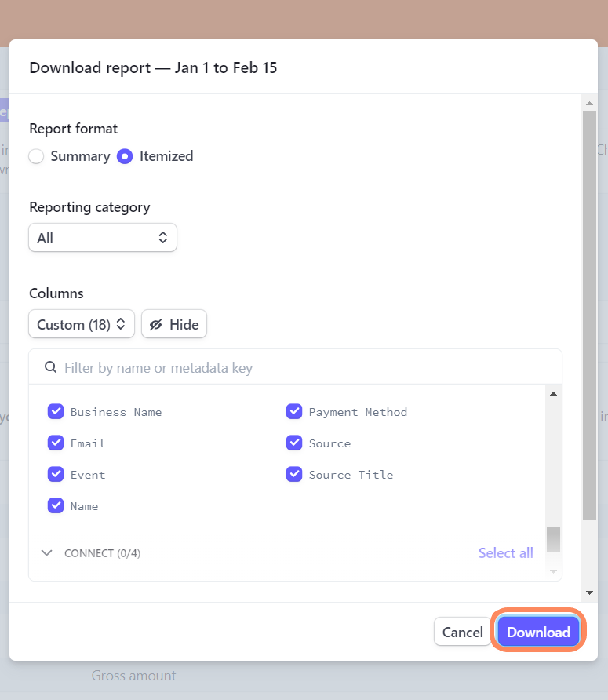Image resolution: width=608 pixels, height=700 pixels.
Task: Open the Custom (18) columns dropdown
Action: point(81,324)
